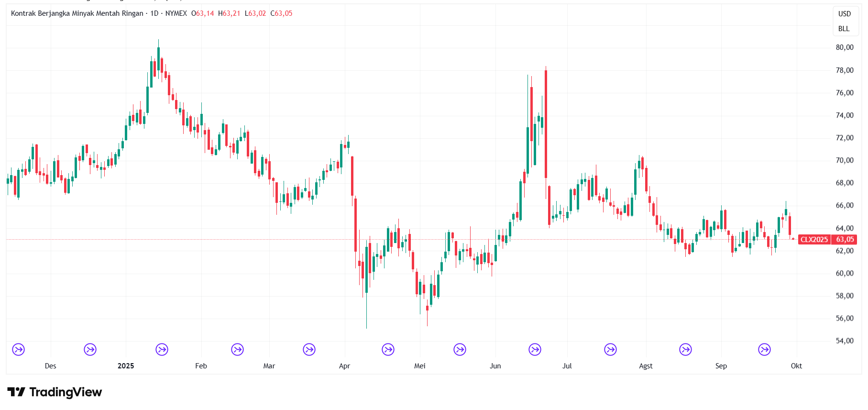Click the contract rollover icon left of Des

point(18,350)
